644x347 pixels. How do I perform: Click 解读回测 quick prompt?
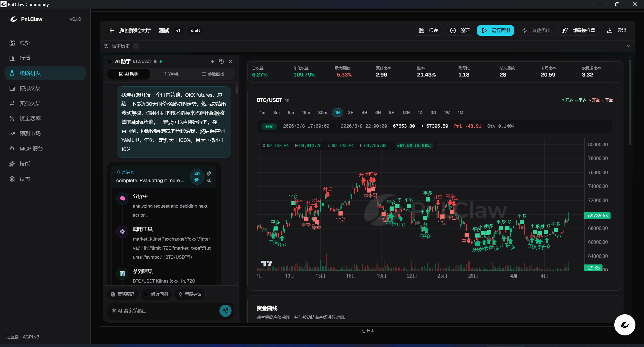[x=156, y=294]
